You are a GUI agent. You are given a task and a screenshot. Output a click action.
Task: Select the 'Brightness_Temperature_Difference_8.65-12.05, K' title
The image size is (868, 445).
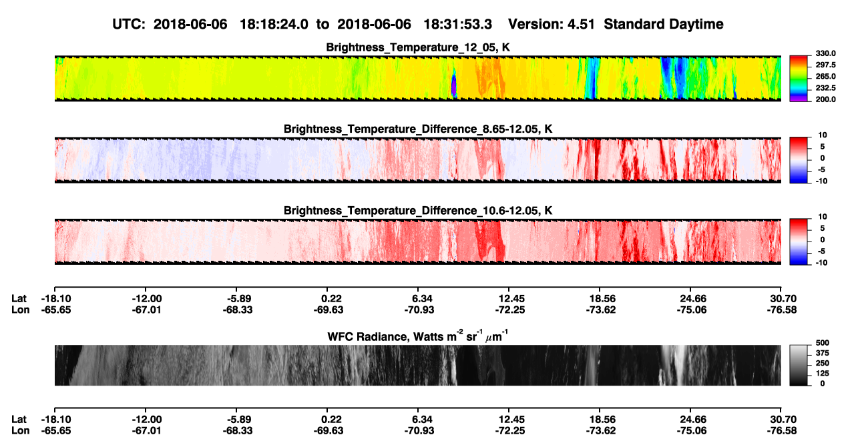418,128
